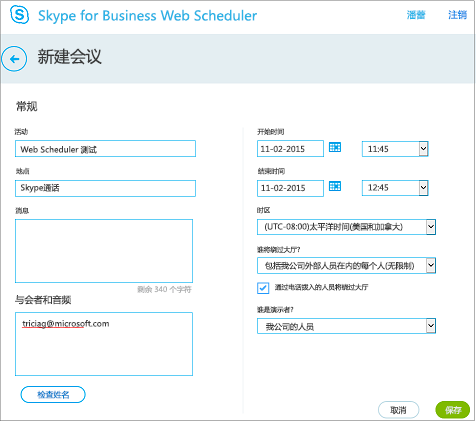The width and height of the screenshot is (476, 422).
Task: Click the remaining 340 characters counter text
Action: 164,289
